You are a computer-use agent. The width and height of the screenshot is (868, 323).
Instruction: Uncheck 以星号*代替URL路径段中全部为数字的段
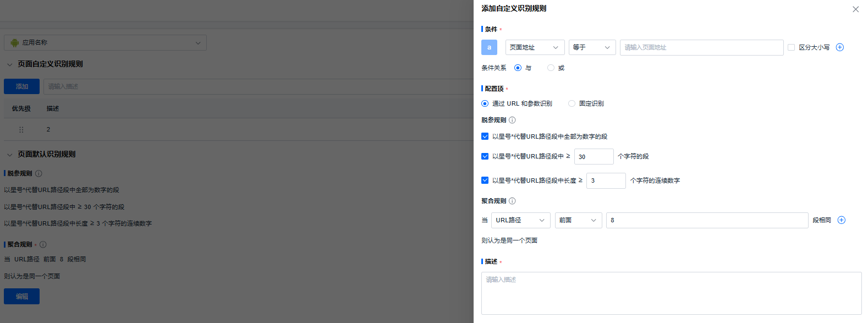tap(485, 136)
